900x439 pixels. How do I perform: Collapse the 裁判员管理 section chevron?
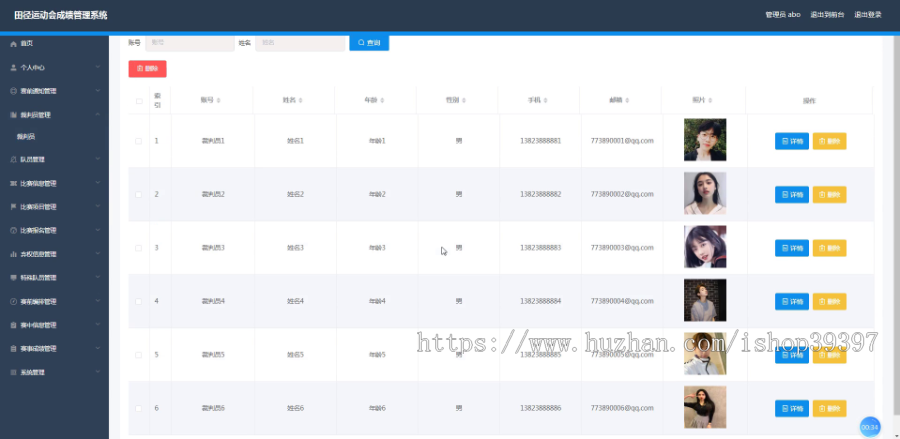point(98,115)
